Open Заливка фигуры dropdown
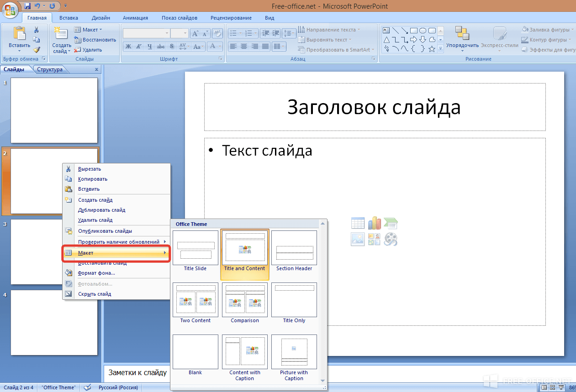 (548, 30)
